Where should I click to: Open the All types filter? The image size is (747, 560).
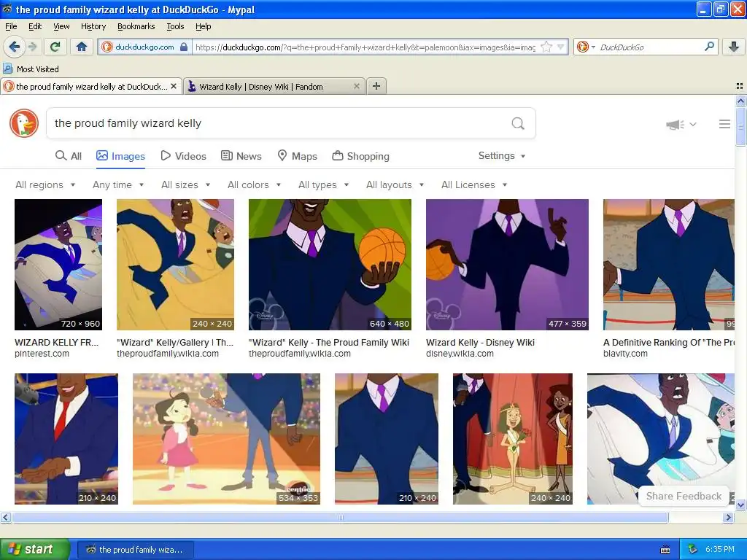coord(323,184)
